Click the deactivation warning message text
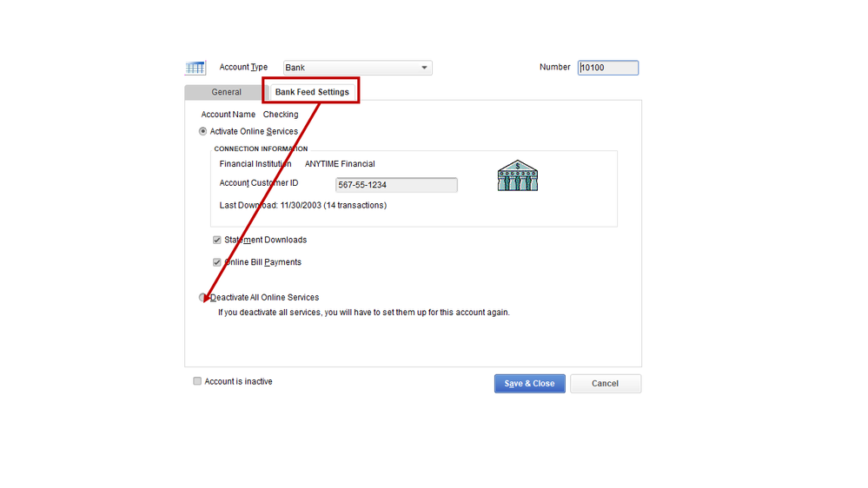The height and width of the screenshot is (488, 868). click(x=364, y=312)
